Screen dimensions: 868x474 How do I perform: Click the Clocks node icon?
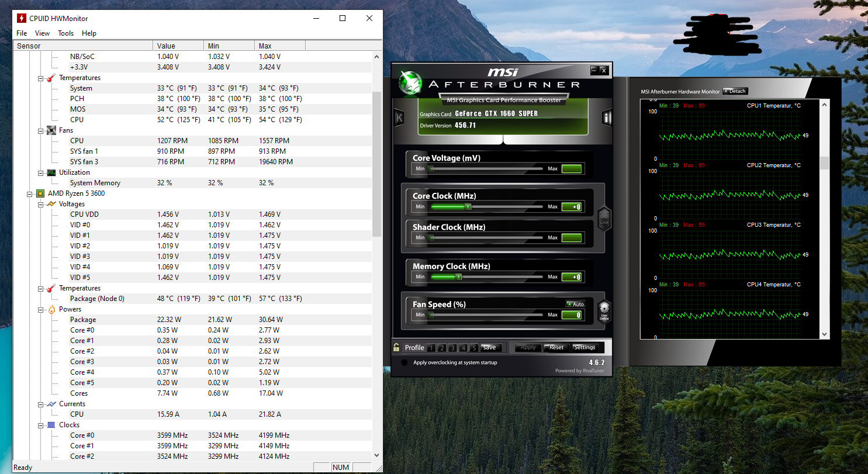[51, 425]
